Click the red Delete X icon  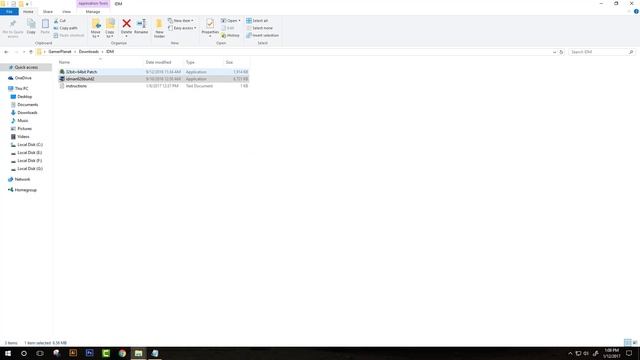[x=127, y=24]
